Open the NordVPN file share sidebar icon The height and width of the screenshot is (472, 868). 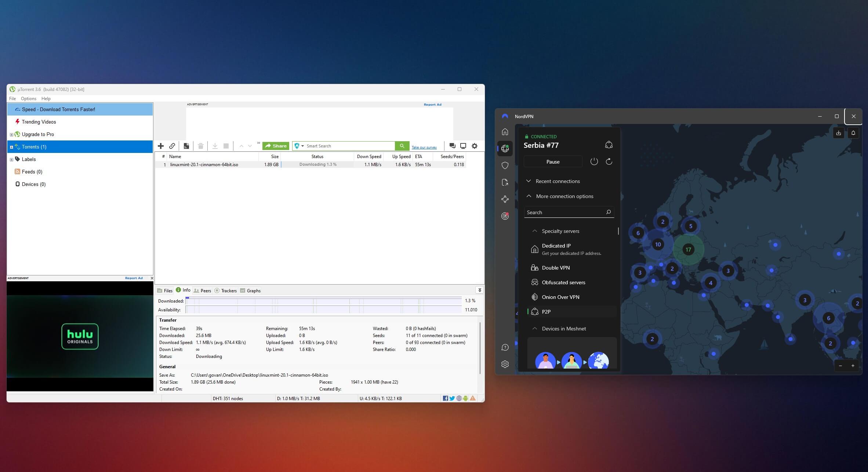(505, 182)
